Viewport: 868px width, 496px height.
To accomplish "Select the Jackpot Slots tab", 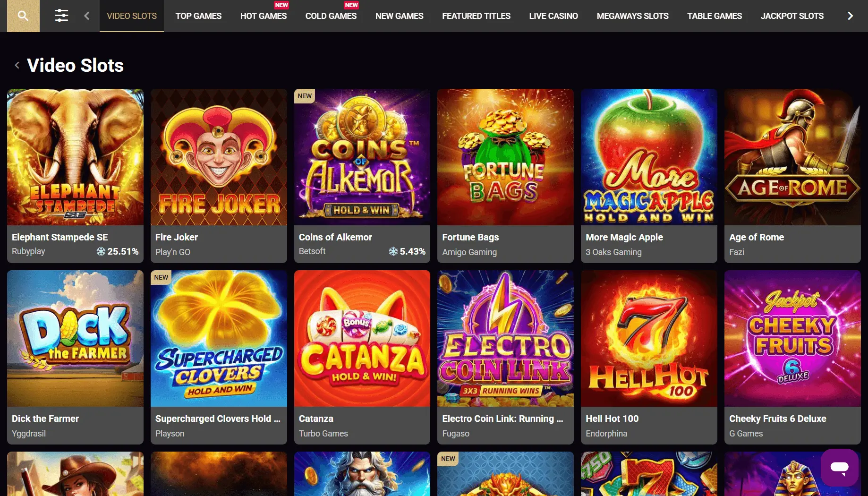I will pyautogui.click(x=792, y=16).
